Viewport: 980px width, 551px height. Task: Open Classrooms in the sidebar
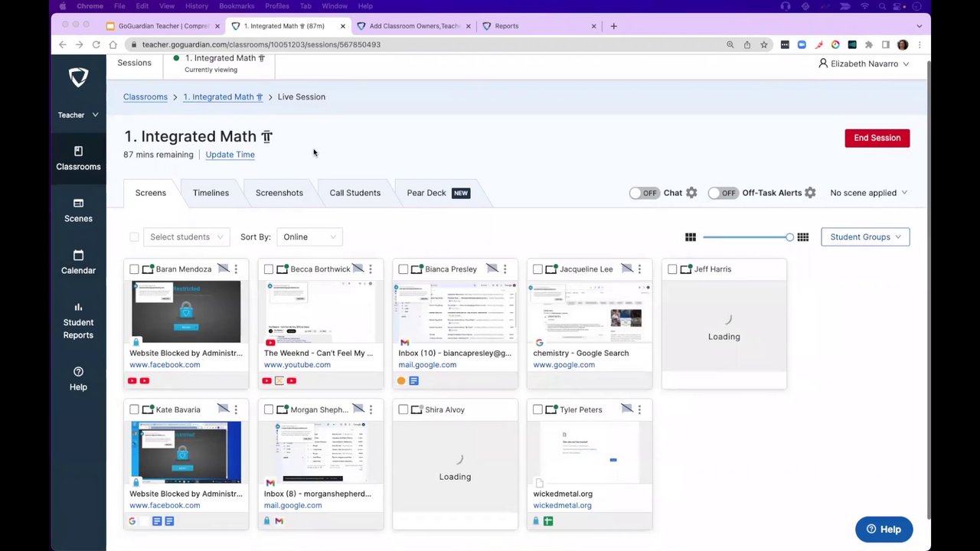(78, 158)
